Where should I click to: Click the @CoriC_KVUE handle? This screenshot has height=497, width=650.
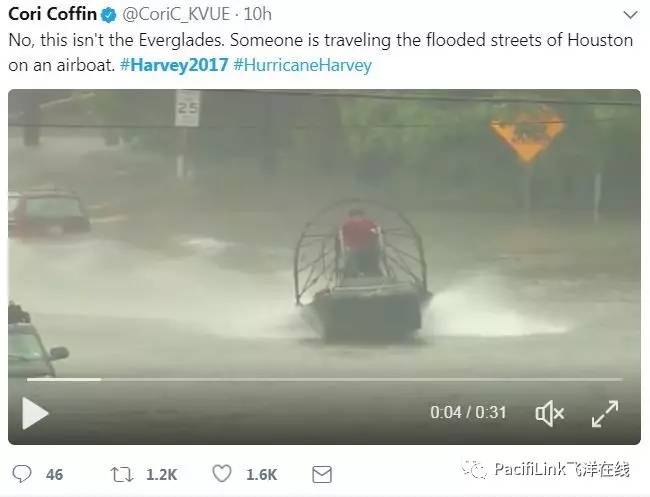[x=176, y=15]
